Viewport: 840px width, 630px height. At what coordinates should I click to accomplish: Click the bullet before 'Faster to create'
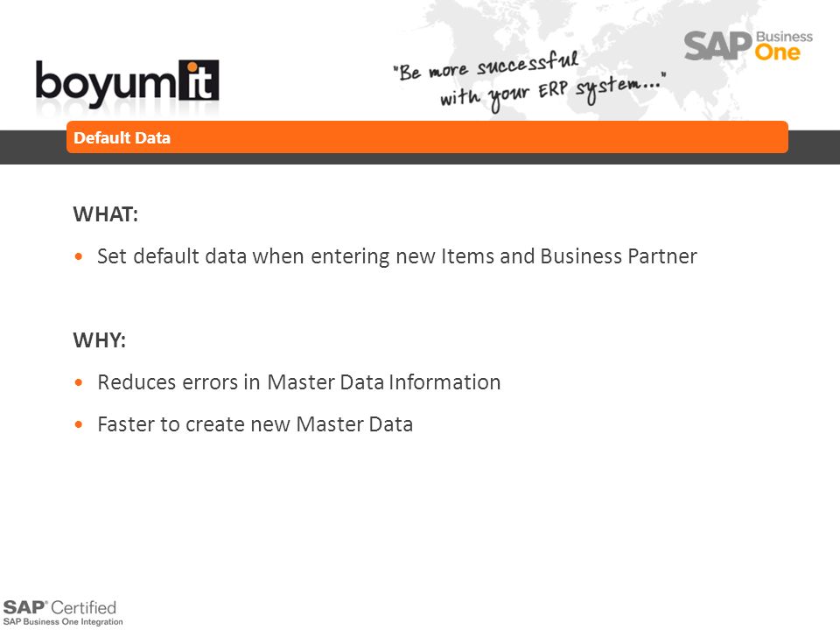tap(79, 425)
